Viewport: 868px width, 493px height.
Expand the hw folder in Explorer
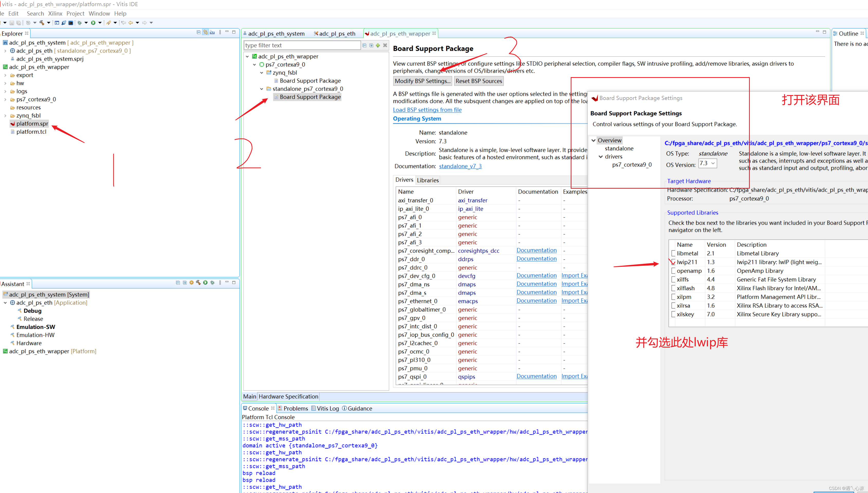point(5,83)
